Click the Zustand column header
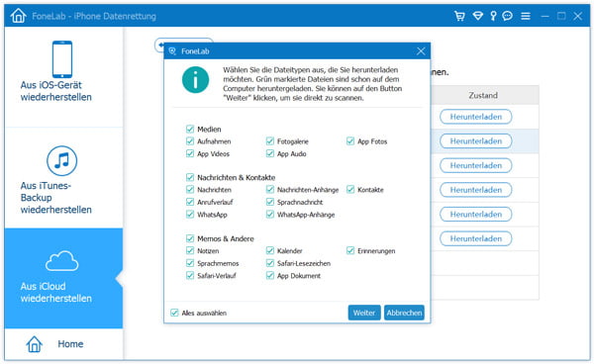The width and height of the screenshot is (594, 364). [x=484, y=95]
